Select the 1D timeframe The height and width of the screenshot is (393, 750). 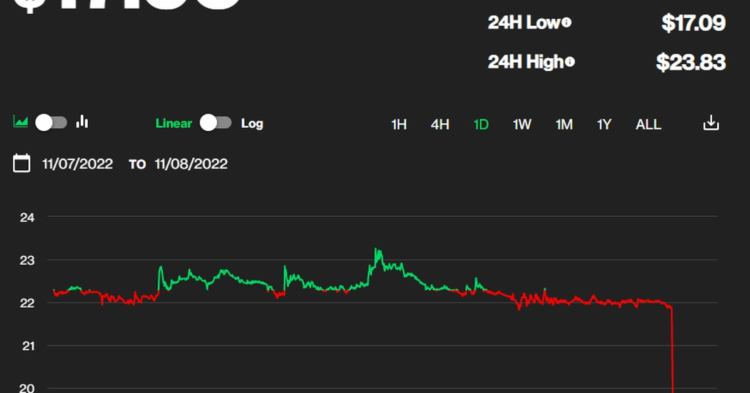pyautogui.click(x=481, y=125)
